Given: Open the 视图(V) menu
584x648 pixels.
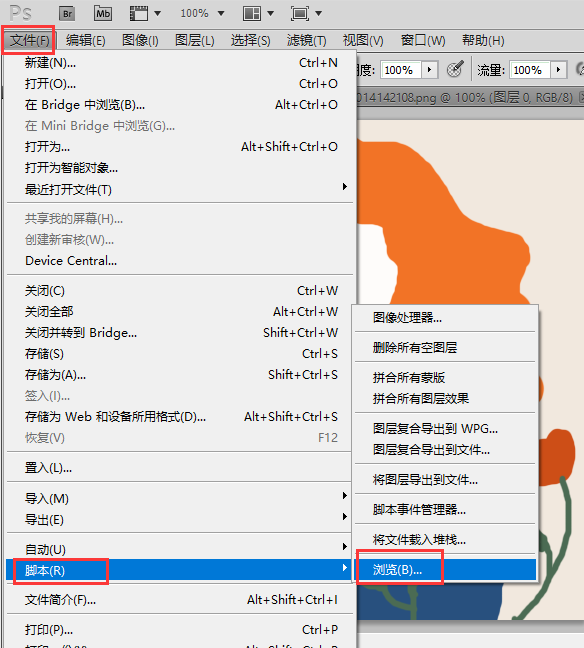Looking at the screenshot, I should pyautogui.click(x=363, y=40).
